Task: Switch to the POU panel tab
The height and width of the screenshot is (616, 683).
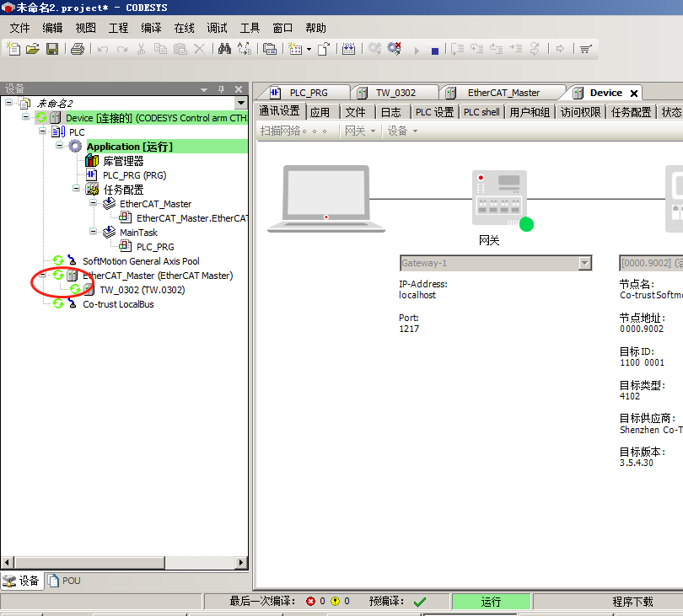Action: (x=64, y=581)
